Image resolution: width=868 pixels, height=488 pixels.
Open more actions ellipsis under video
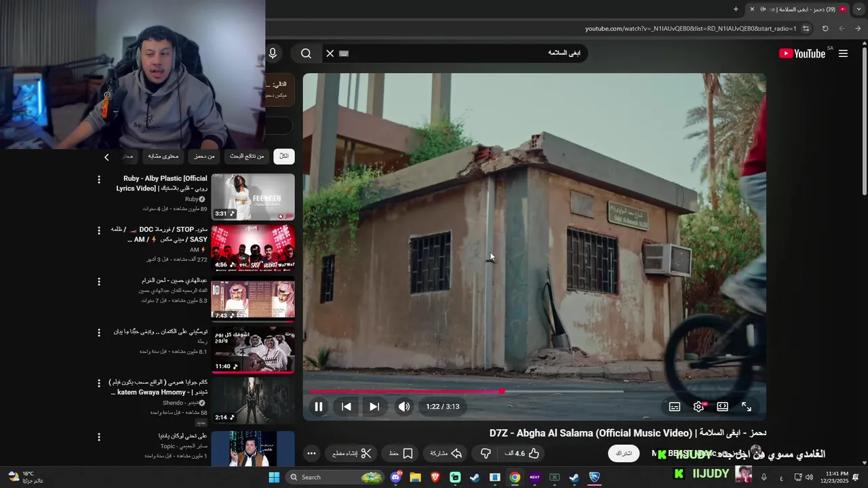311,453
